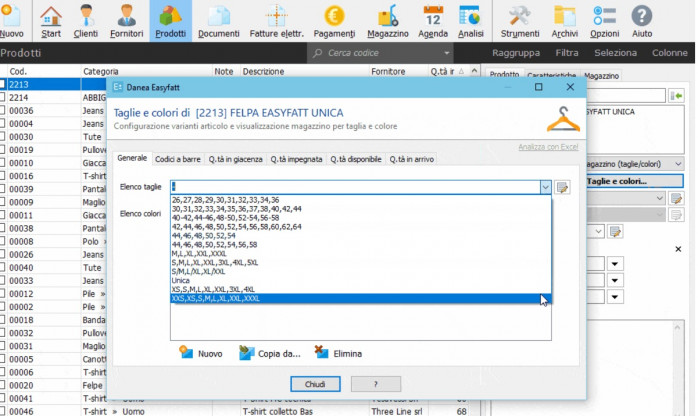Screen dimensions: 698x416
Task: Choose size list 44,46,48,50,52,54
Action: point(361,235)
